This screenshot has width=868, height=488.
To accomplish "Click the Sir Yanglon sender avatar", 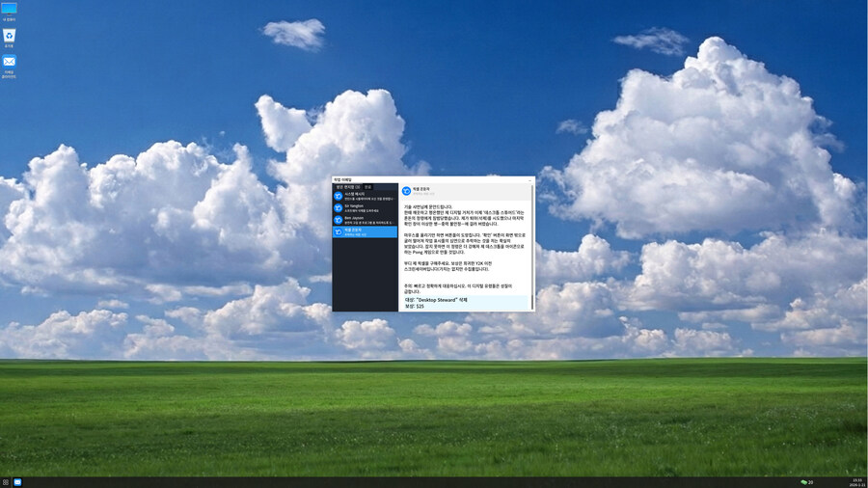I will click(338, 207).
